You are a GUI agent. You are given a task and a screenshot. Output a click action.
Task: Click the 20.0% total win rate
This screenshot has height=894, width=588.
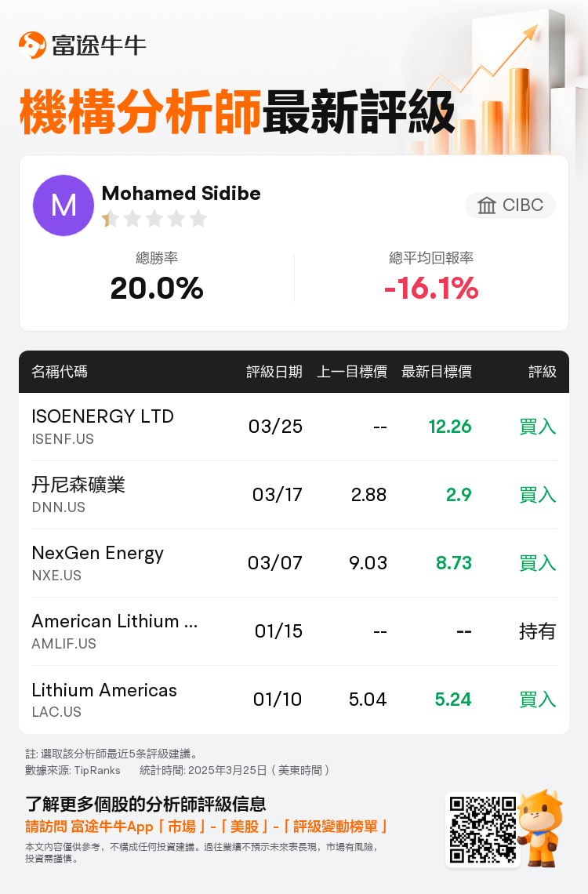pos(157,289)
